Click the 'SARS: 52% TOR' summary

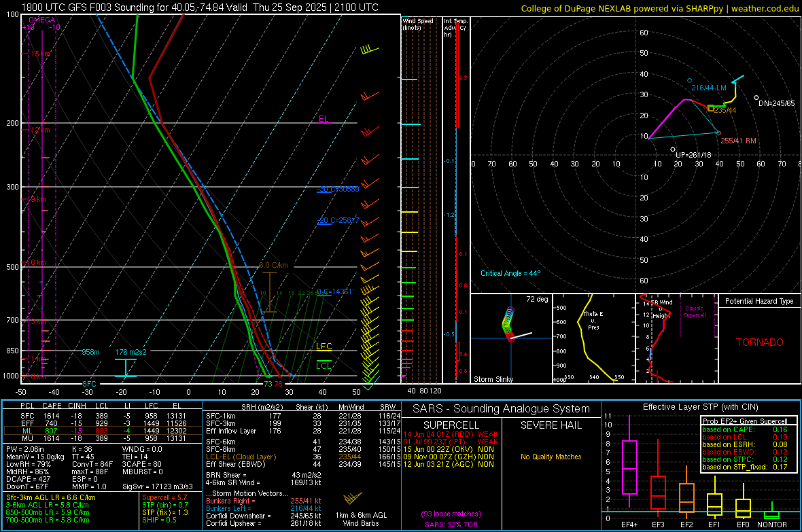(451, 525)
